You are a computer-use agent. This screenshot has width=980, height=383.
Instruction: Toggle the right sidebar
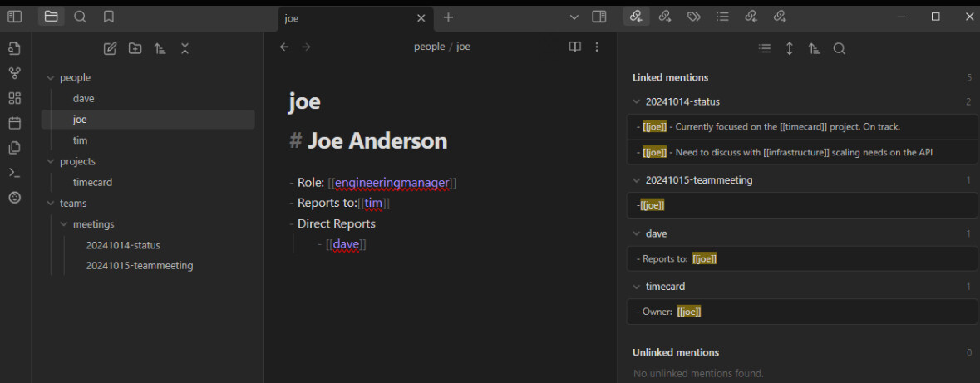coord(598,17)
